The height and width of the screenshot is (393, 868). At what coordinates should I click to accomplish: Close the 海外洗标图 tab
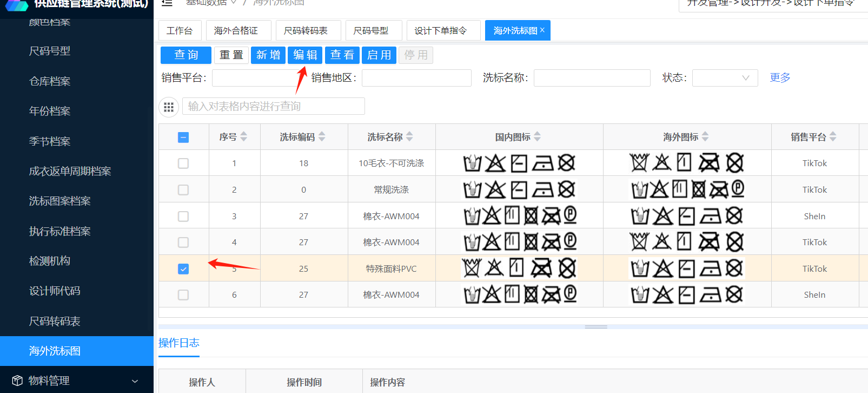click(x=542, y=30)
